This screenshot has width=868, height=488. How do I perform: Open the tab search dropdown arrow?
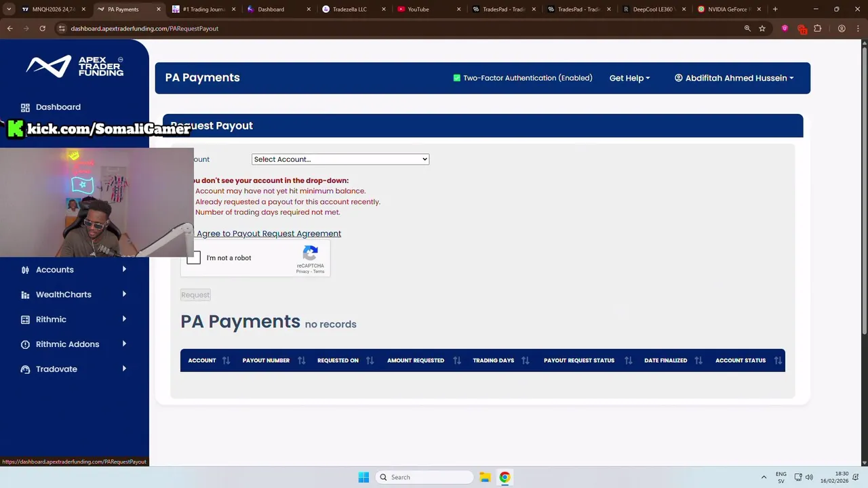[9, 9]
